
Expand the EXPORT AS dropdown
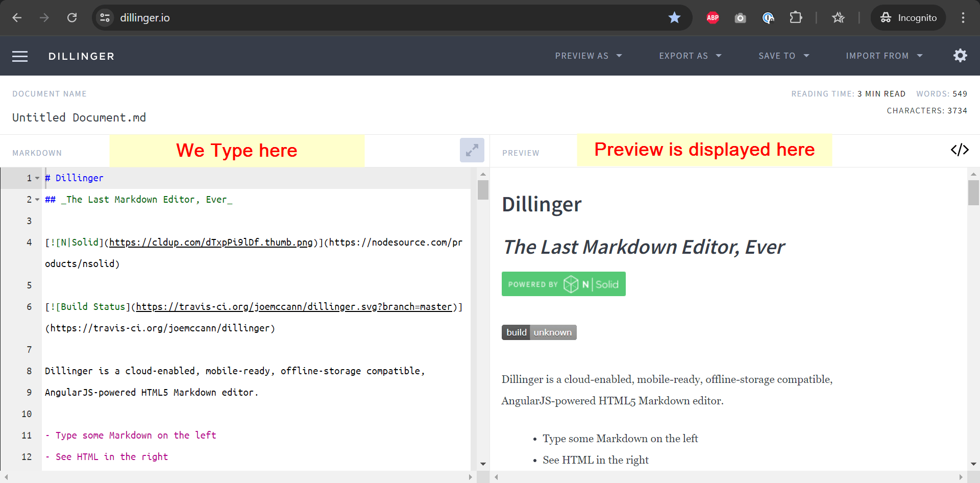point(690,56)
